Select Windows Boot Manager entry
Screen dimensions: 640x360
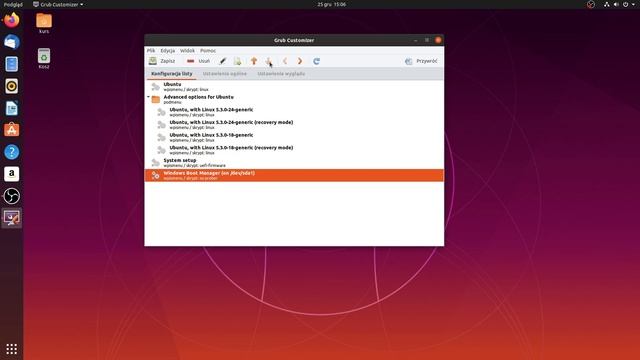[294, 175]
